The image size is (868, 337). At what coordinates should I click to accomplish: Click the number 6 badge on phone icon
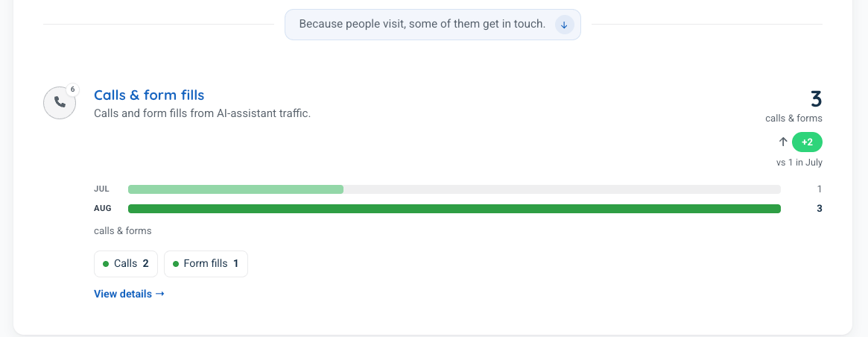click(72, 89)
